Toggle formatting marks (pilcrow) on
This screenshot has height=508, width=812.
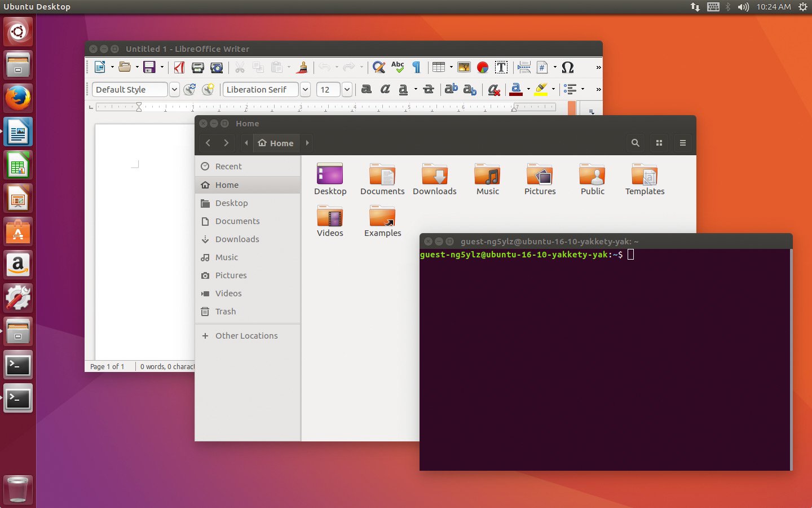(417, 68)
